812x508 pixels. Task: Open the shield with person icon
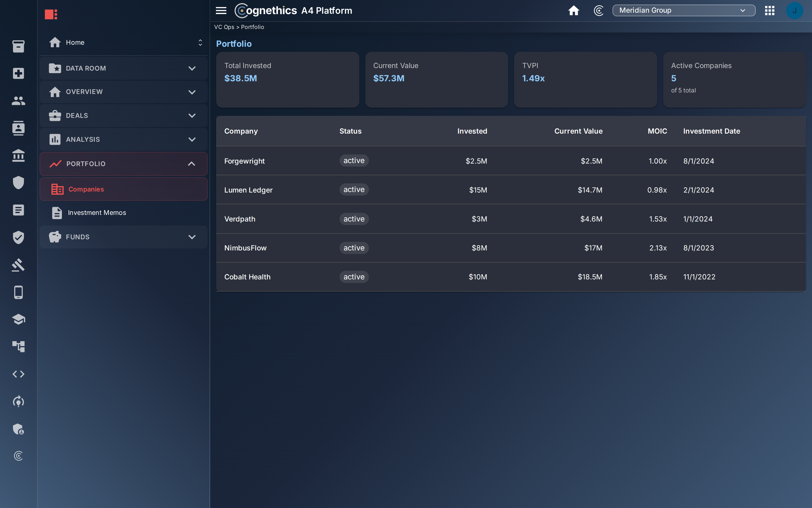pos(19,429)
